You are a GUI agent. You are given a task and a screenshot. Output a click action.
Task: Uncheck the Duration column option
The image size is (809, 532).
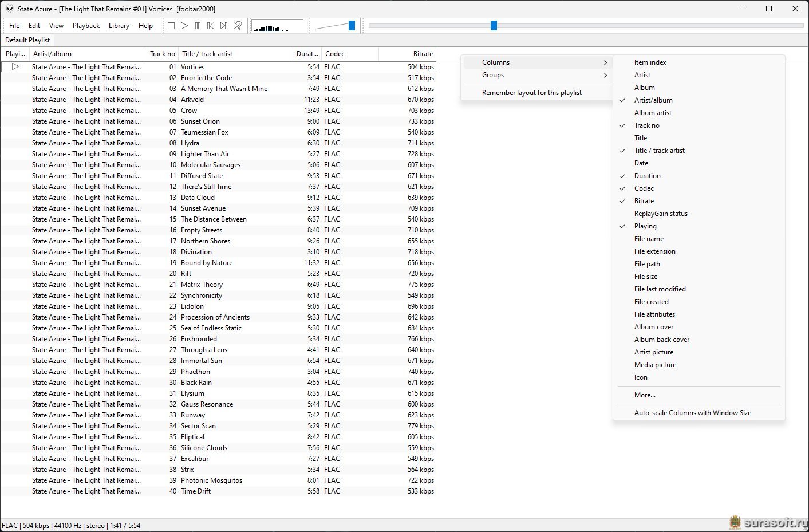[698, 176]
